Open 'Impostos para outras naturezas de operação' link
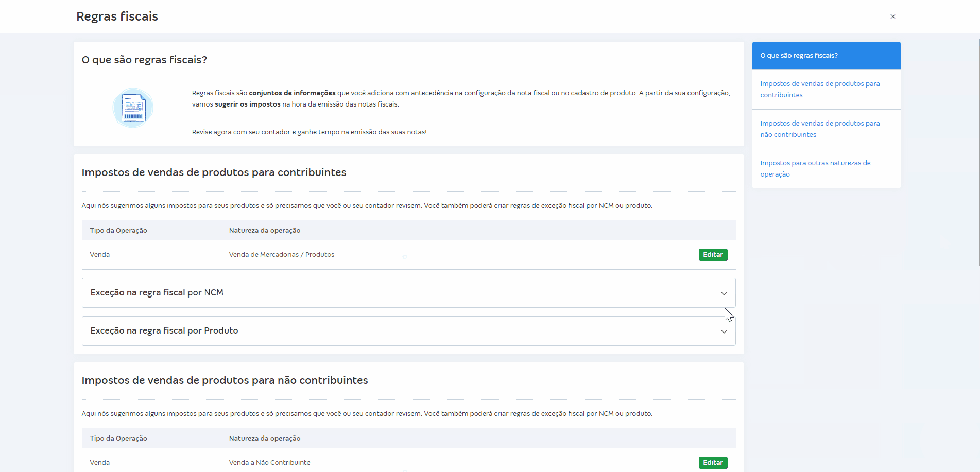Image resolution: width=980 pixels, height=472 pixels. pos(815,168)
